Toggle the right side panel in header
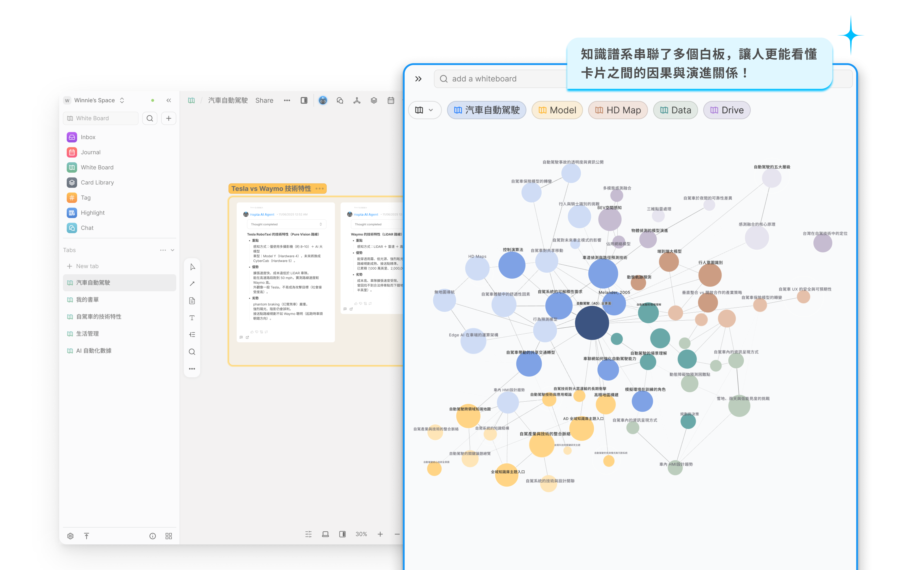The height and width of the screenshot is (570, 924). coord(304,100)
